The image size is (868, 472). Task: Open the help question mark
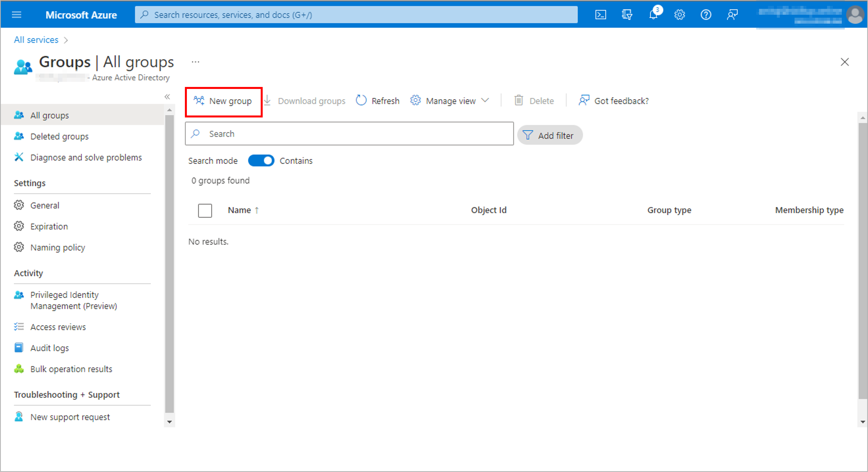[x=706, y=15]
